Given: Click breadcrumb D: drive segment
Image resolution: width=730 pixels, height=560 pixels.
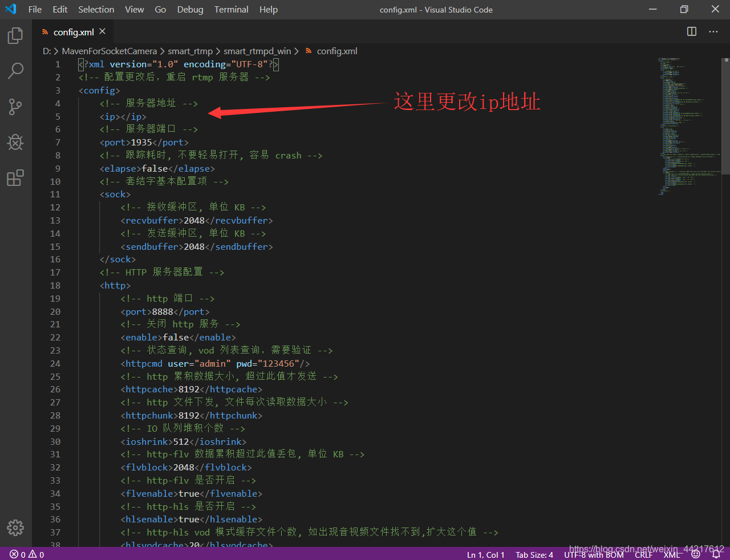Looking at the screenshot, I should [47, 51].
